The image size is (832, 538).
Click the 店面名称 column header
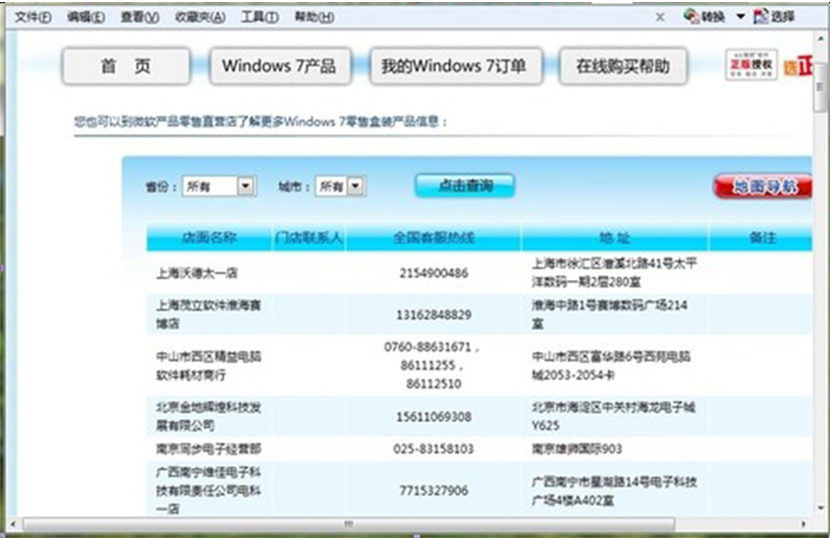(209, 238)
